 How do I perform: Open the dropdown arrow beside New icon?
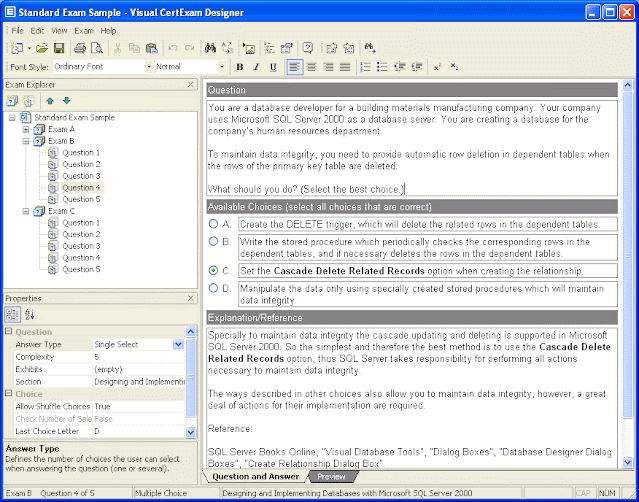tap(29, 48)
